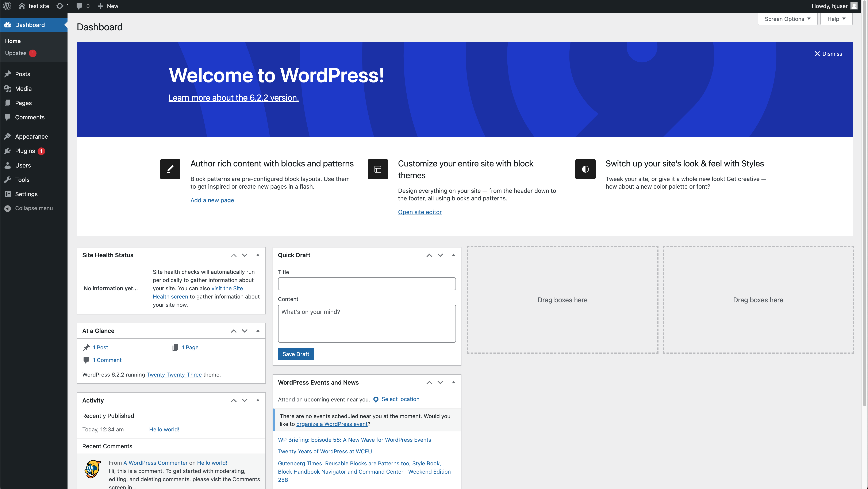Screen dimensions: 868x489
Task: Open the WordPress logo menu in admin bar
Action: pyautogui.click(x=7, y=6)
